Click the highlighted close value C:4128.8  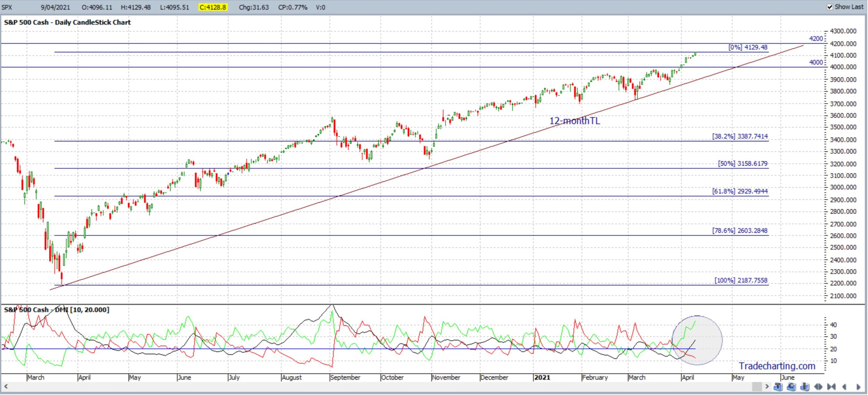(213, 7)
